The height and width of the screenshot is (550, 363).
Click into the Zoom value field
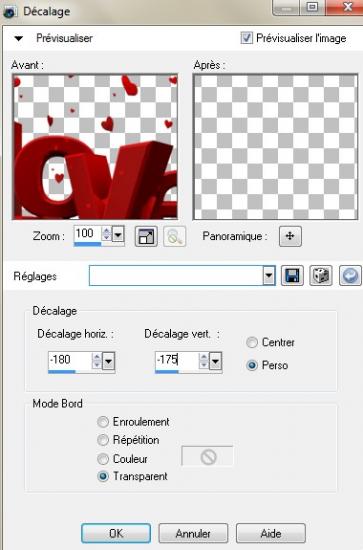click(x=87, y=234)
